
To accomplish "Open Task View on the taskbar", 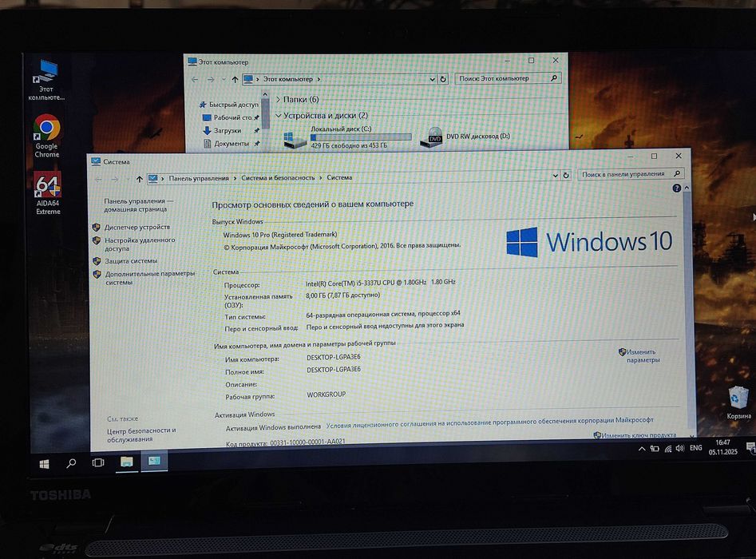I will click(98, 463).
